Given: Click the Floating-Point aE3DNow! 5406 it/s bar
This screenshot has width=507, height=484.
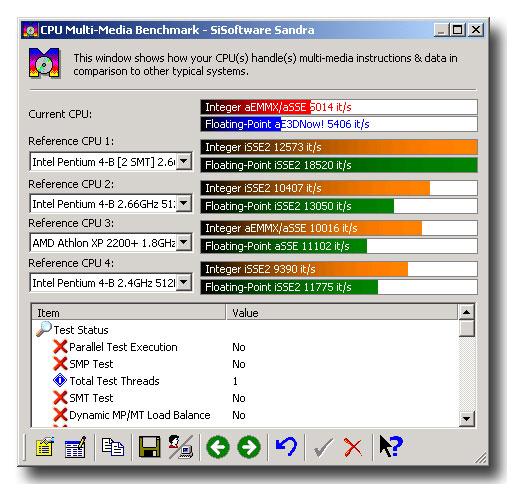Looking at the screenshot, I should point(339,124).
